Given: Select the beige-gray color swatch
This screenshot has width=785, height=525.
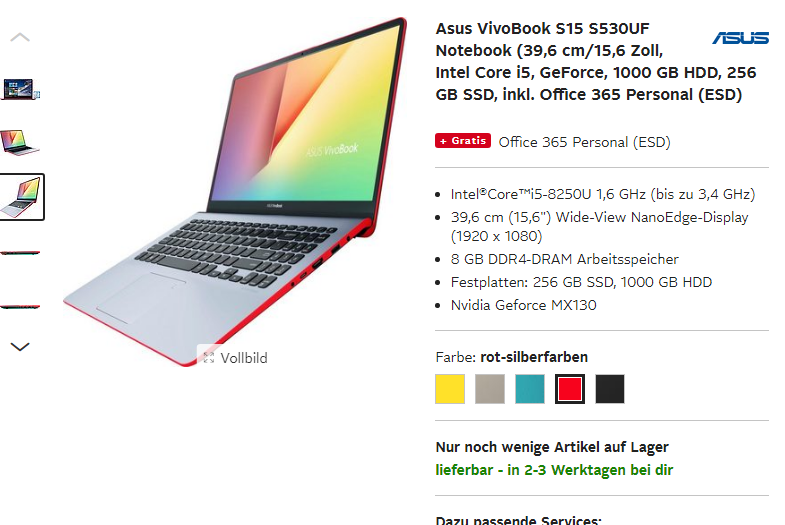Looking at the screenshot, I should (x=490, y=389).
